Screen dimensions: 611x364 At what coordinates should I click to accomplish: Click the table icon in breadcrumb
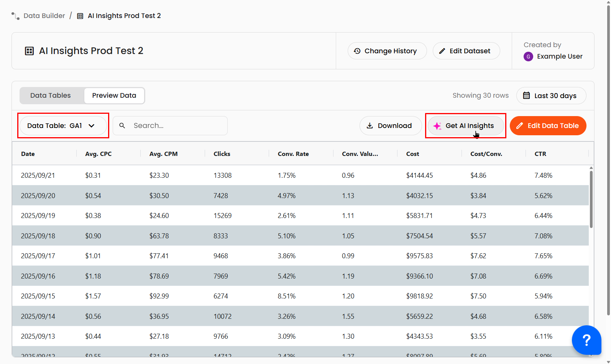pyautogui.click(x=80, y=16)
